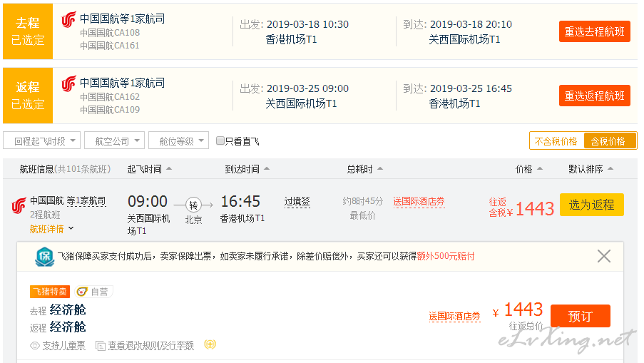644x363 pixels.
Task: Click 航班信息(共101条航班) header
Action: (x=66, y=169)
